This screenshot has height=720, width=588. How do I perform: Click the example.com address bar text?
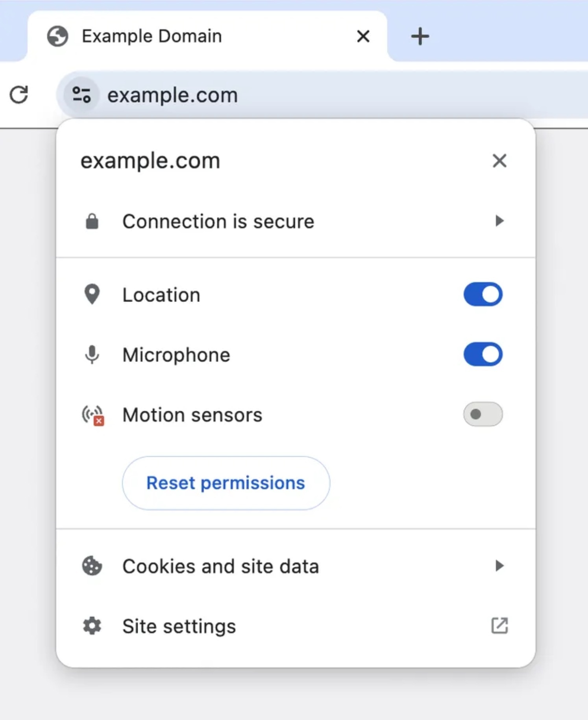[x=172, y=95]
